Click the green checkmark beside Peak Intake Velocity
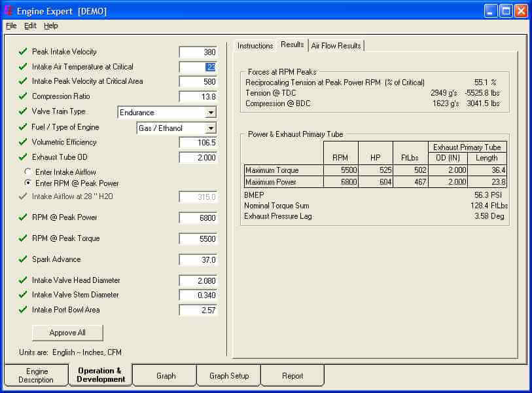 (23, 52)
